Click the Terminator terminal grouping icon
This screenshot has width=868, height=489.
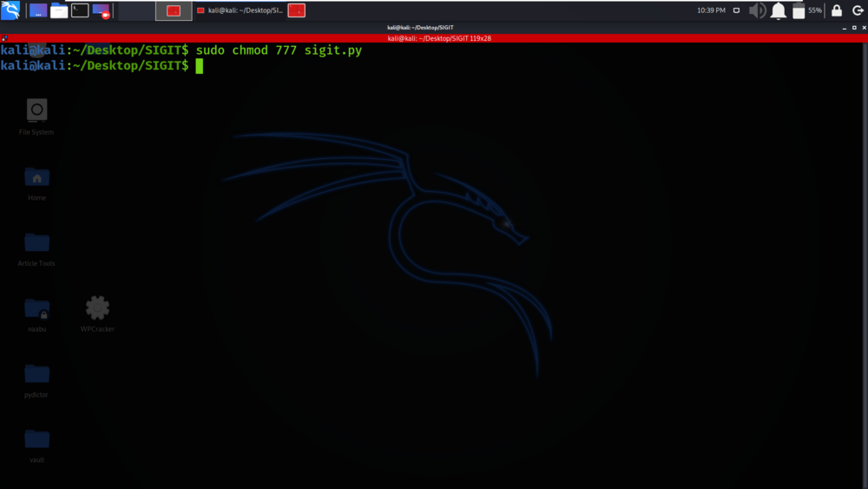point(4,38)
